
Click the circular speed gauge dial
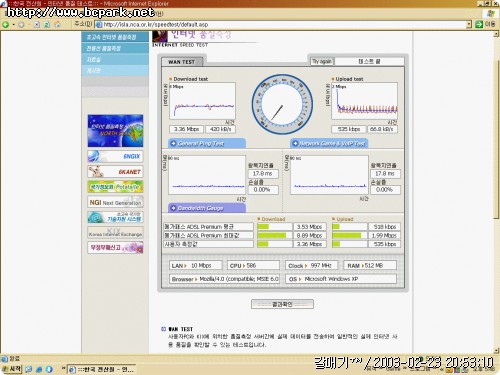[x=282, y=104]
